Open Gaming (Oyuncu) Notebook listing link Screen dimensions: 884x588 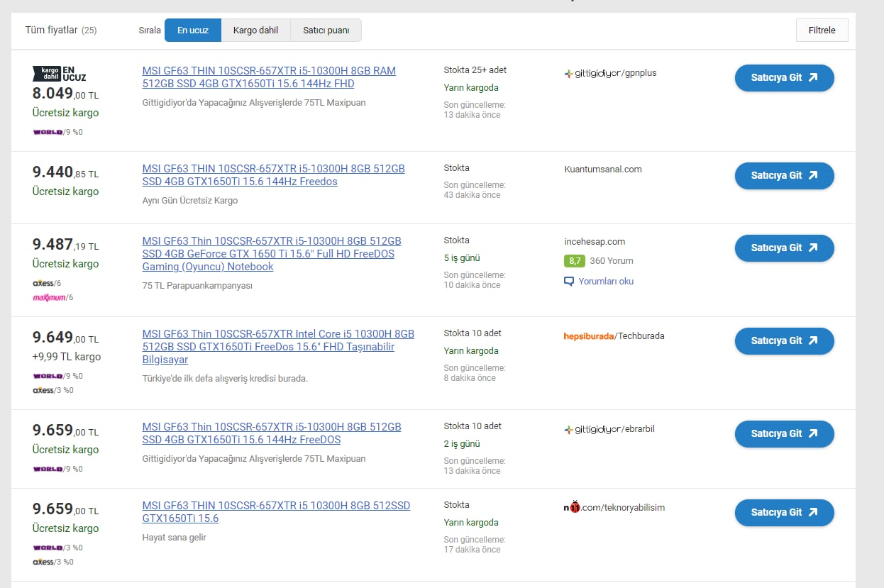click(272, 254)
